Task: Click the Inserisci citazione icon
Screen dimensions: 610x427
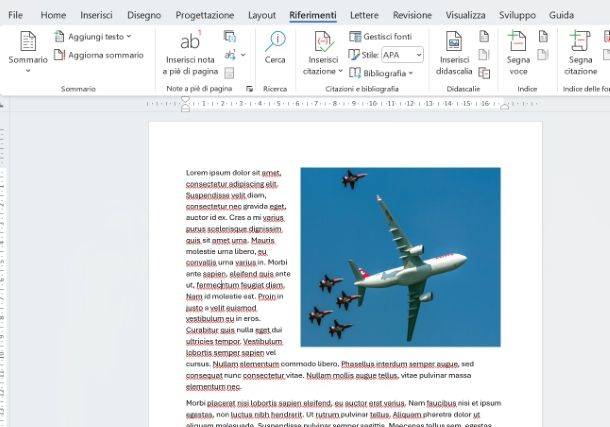Action: (x=323, y=43)
